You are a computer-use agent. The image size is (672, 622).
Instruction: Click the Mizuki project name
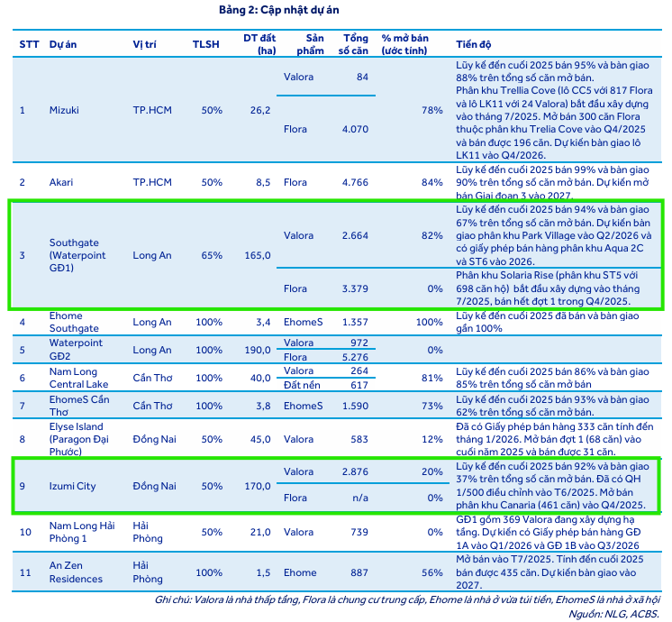tap(65, 110)
